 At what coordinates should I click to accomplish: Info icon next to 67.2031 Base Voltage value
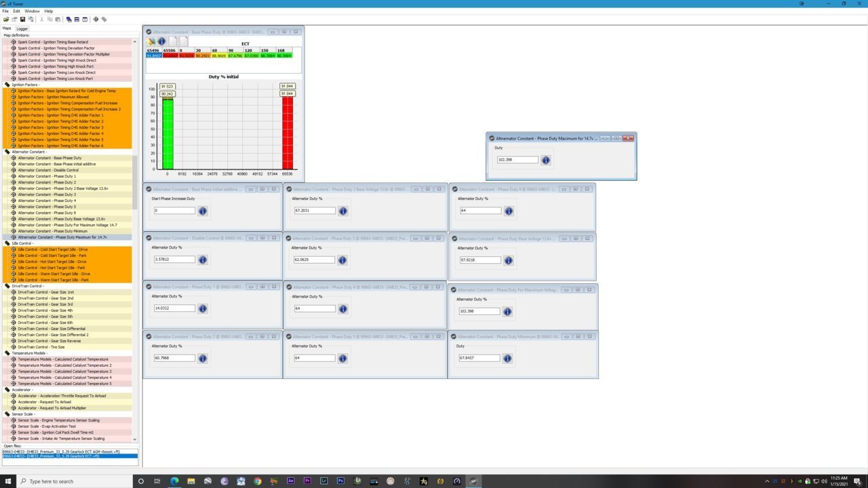tap(342, 211)
